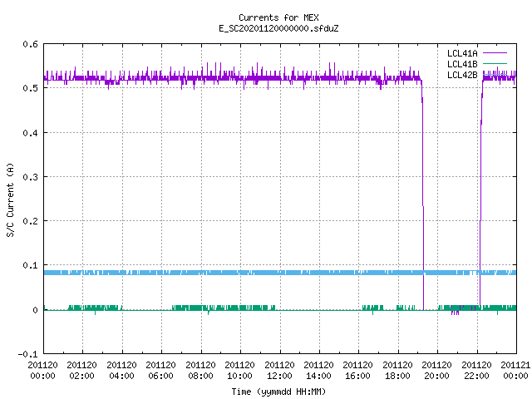Click the 20:00 x-axis time label
Viewport: 532px width, 399px height.
click(436, 376)
